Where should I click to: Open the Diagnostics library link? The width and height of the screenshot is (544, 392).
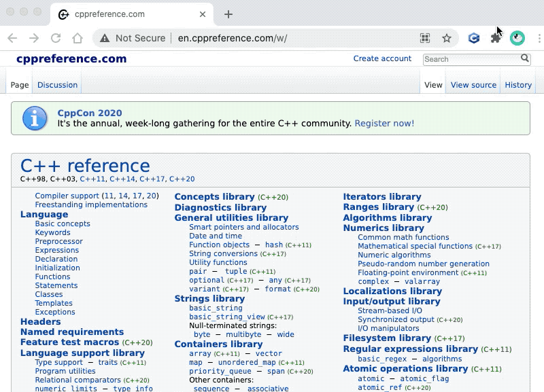click(220, 207)
